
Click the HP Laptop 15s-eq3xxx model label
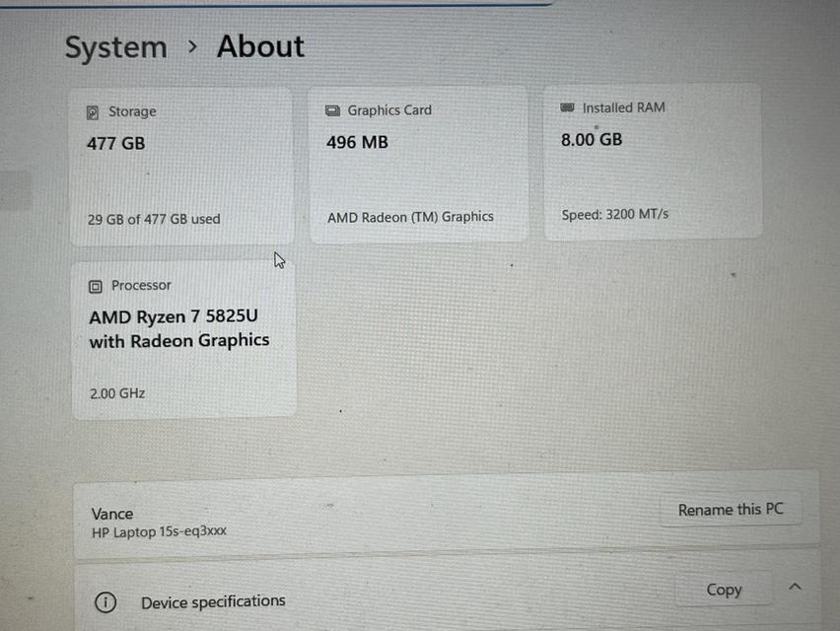coord(157,530)
